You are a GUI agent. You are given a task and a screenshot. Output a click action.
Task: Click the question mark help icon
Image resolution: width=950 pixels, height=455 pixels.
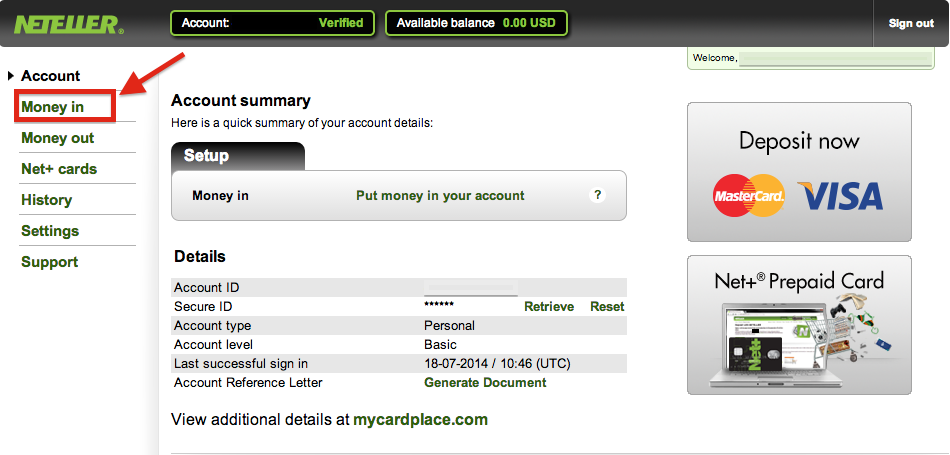tap(597, 195)
